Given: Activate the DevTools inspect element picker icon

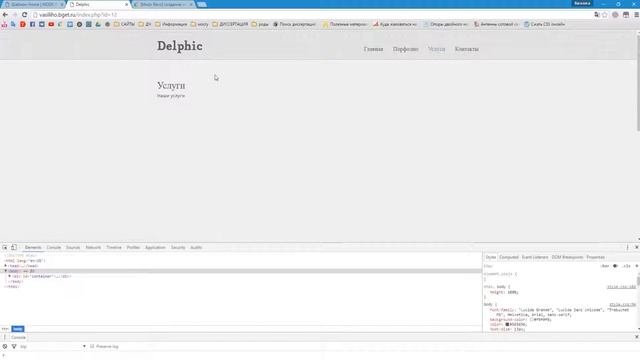Looking at the screenshot, I should point(5,247).
